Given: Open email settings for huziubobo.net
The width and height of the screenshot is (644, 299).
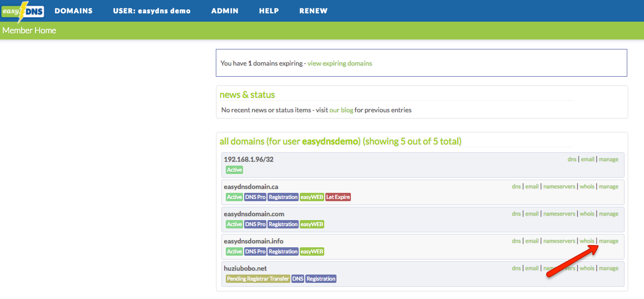Looking at the screenshot, I should pos(532,268).
